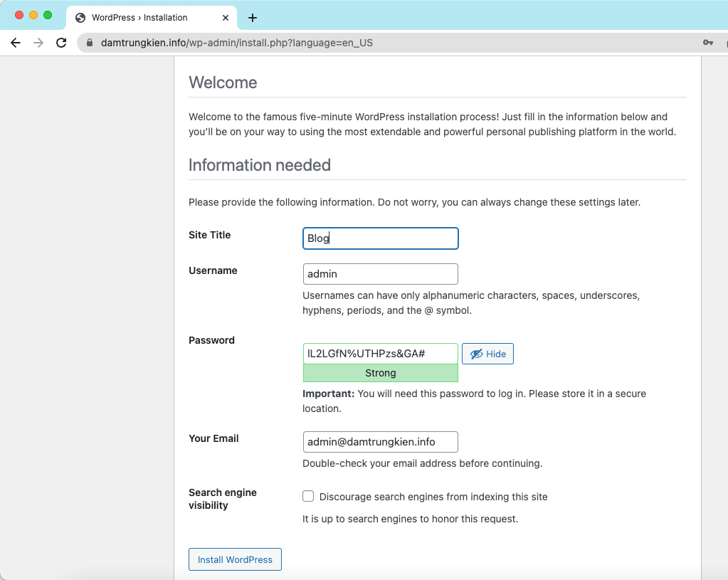
Task: Click the Password input field
Action: pos(380,354)
